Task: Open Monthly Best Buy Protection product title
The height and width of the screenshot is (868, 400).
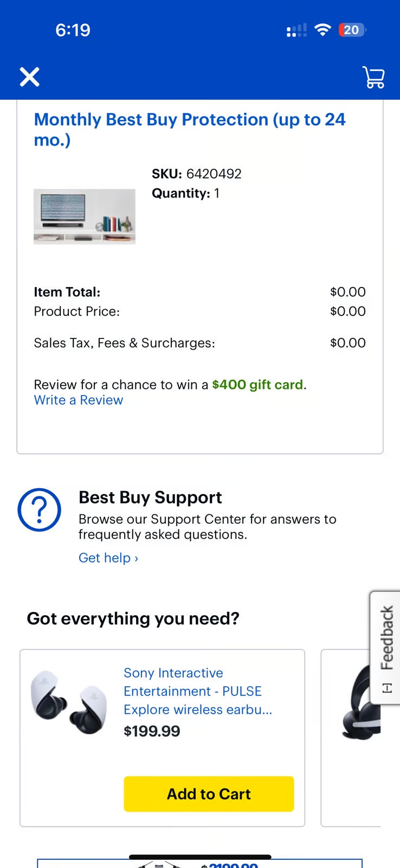Action: [x=189, y=129]
